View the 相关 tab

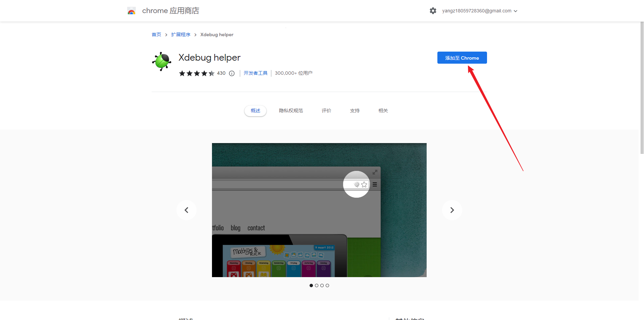(x=383, y=111)
